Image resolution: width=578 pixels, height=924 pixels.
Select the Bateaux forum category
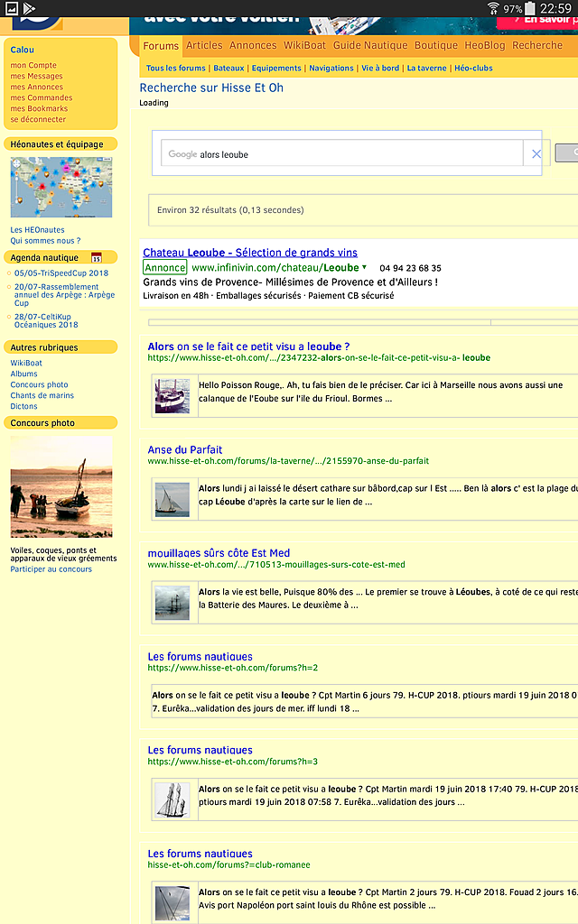click(x=228, y=68)
